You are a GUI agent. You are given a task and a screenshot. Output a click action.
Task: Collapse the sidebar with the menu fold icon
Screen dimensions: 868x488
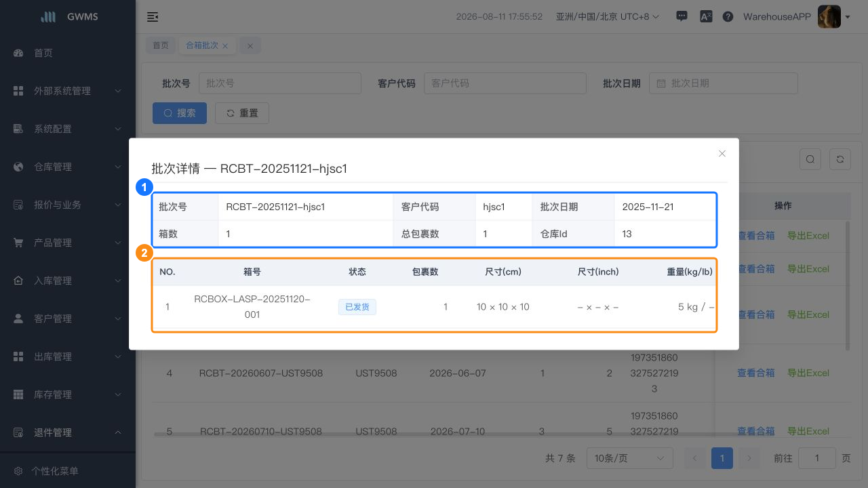[x=153, y=17]
